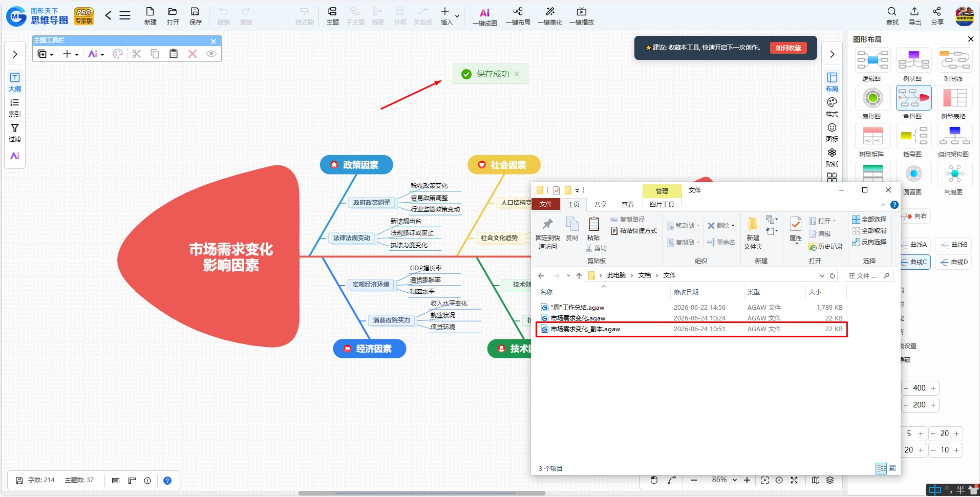Open the 样式 style panel icon
This screenshot has height=497, width=980.
pyautogui.click(x=832, y=107)
